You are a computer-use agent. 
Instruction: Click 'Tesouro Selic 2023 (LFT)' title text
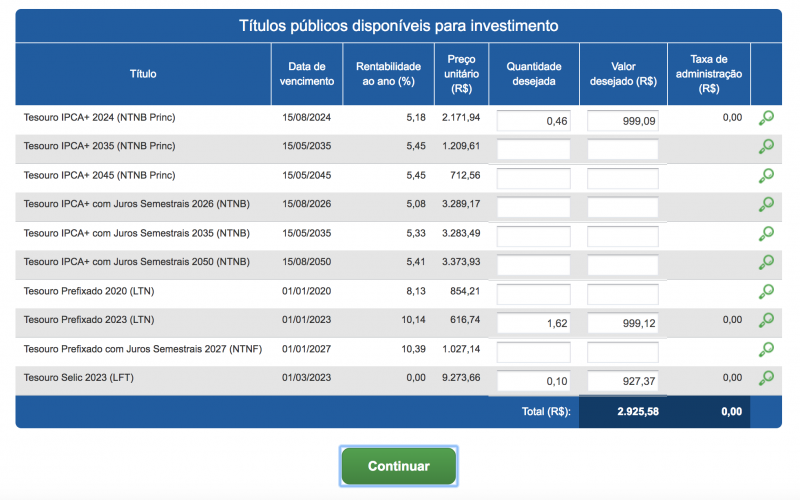(79, 378)
